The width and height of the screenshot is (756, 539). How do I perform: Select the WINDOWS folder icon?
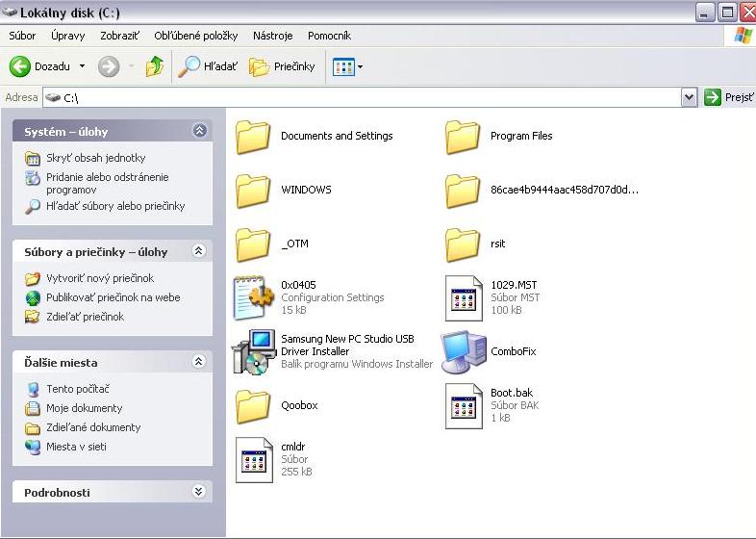pos(253,191)
